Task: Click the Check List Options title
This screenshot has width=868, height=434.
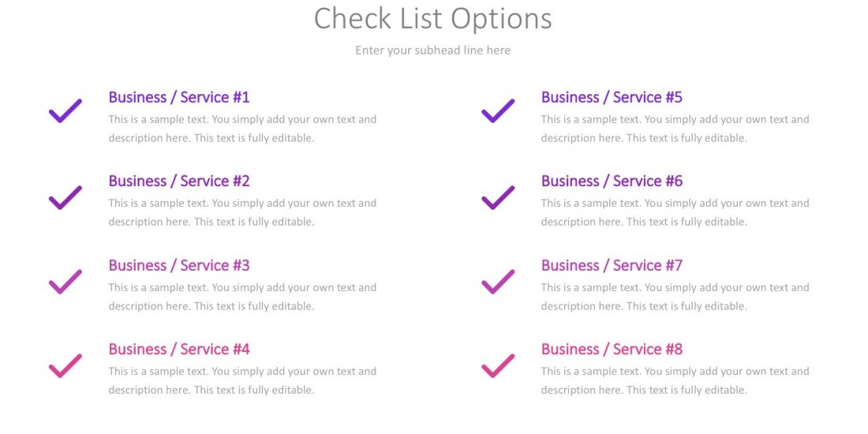Action: [433, 19]
